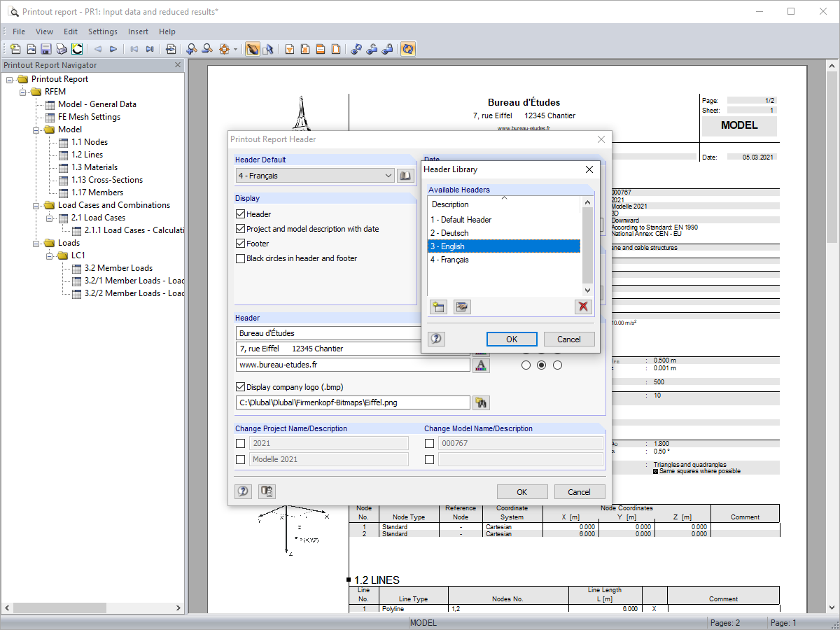Image resolution: width=840 pixels, height=630 pixels.
Task: Select 2 - Deutsch in Available Headers
Action: pos(462,232)
